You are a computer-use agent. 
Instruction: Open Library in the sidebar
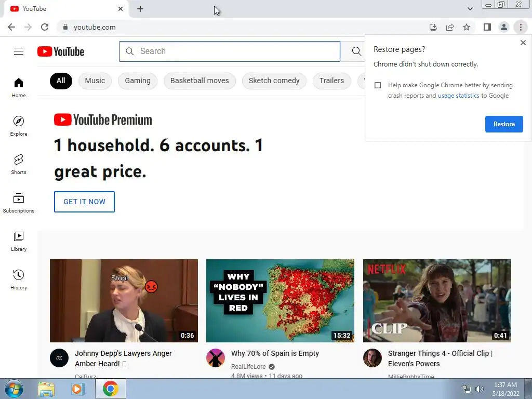tap(19, 241)
